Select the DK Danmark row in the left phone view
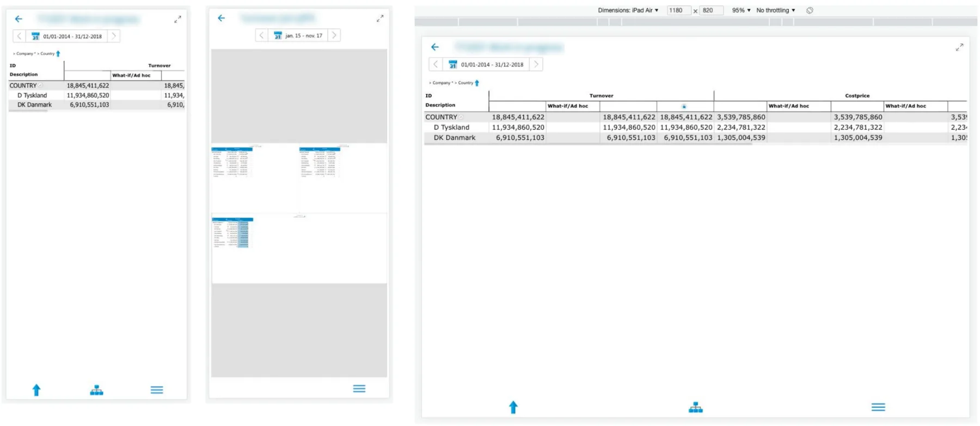The width and height of the screenshot is (980, 426). click(x=96, y=105)
